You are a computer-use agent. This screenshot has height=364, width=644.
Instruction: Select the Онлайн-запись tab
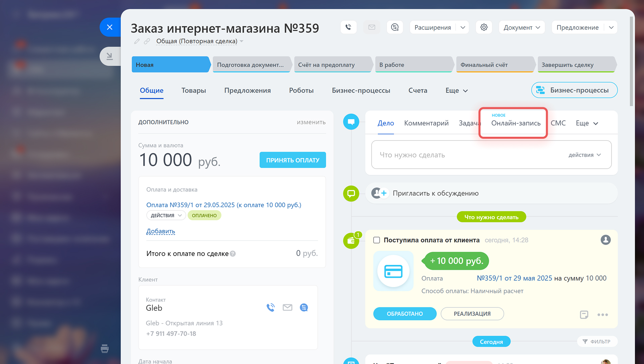click(516, 123)
